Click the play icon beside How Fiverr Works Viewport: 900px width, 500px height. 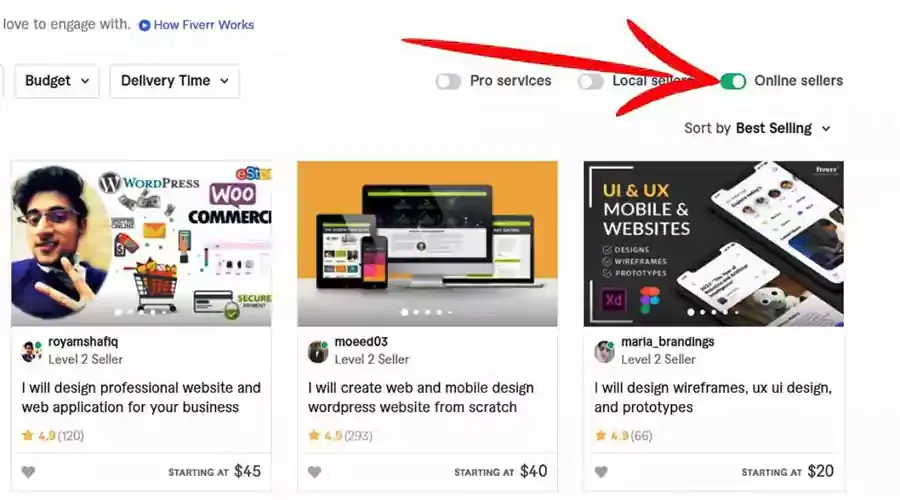click(145, 25)
